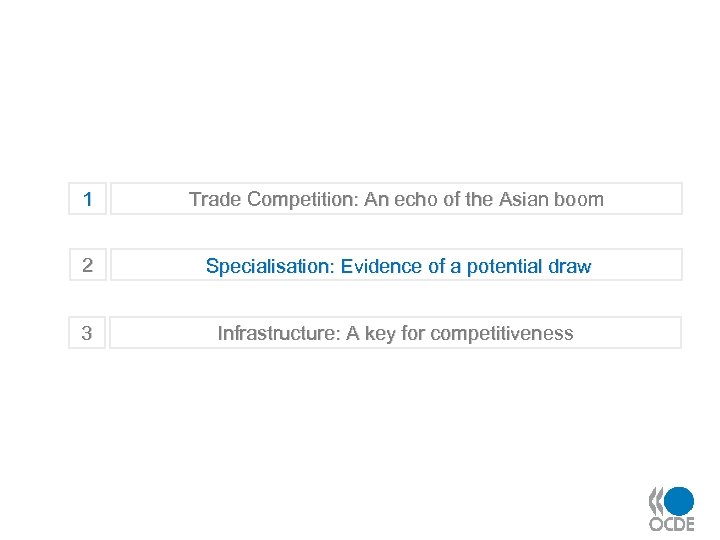Click the grey chevrons in the OCDE logo
This screenshot has width=720, height=540.
[x=656, y=500]
